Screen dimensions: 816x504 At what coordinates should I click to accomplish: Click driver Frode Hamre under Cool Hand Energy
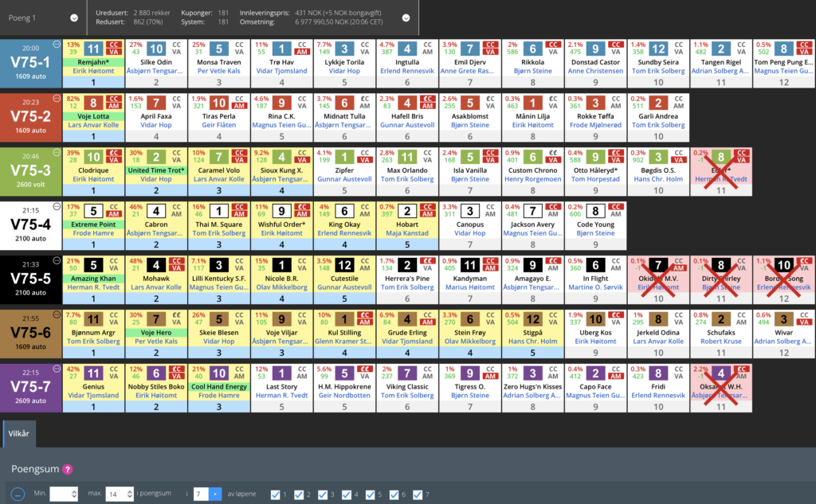click(x=218, y=394)
